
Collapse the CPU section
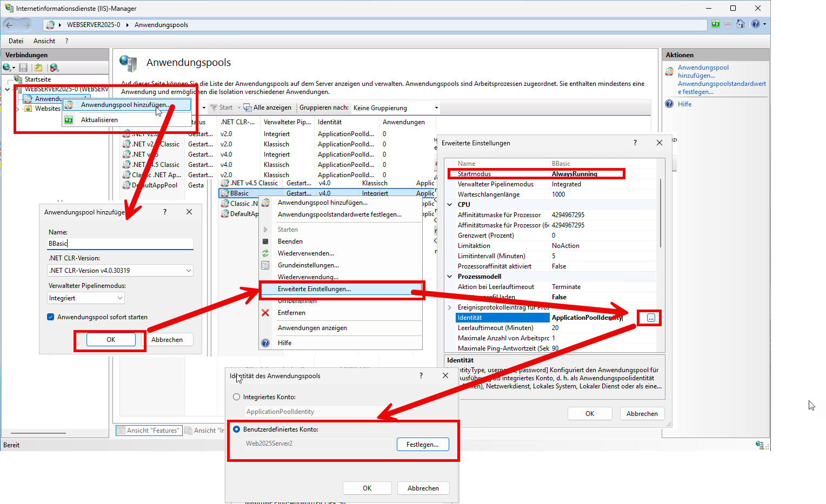tap(450, 205)
